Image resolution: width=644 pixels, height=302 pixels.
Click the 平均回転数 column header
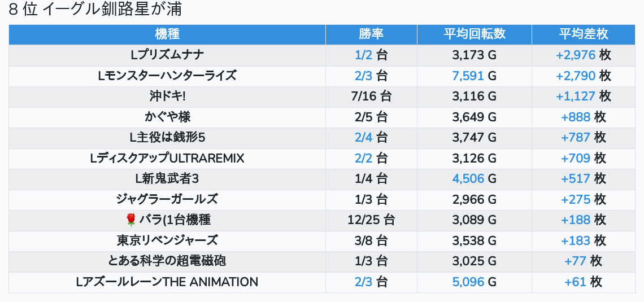coord(474,34)
